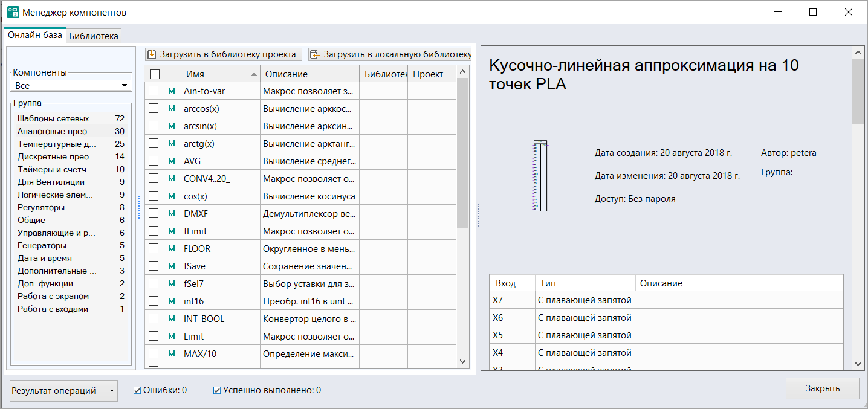Click the M icon next to INT_BOOL

pos(171,318)
